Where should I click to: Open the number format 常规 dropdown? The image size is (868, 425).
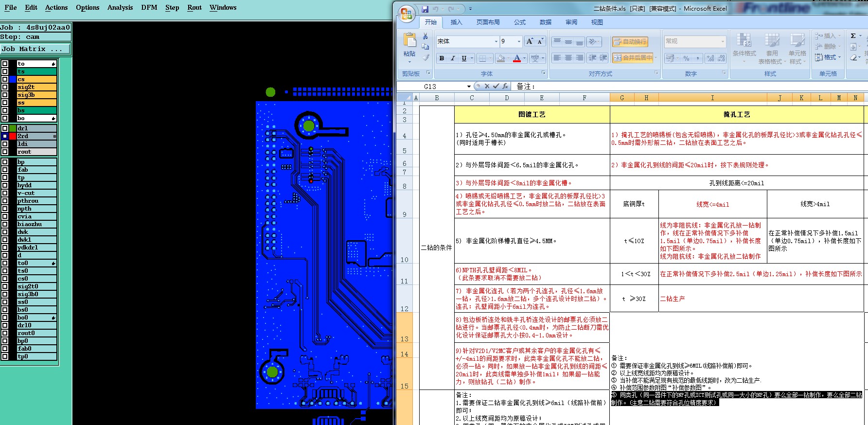pyautogui.click(x=723, y=41)
